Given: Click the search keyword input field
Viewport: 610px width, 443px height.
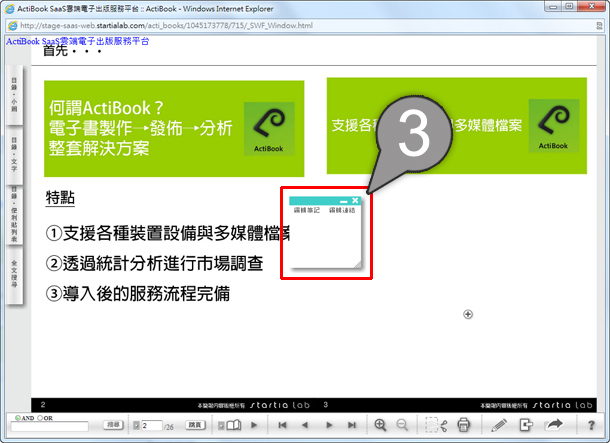Looking at the screenshot, I should click(x=49, y=427).
